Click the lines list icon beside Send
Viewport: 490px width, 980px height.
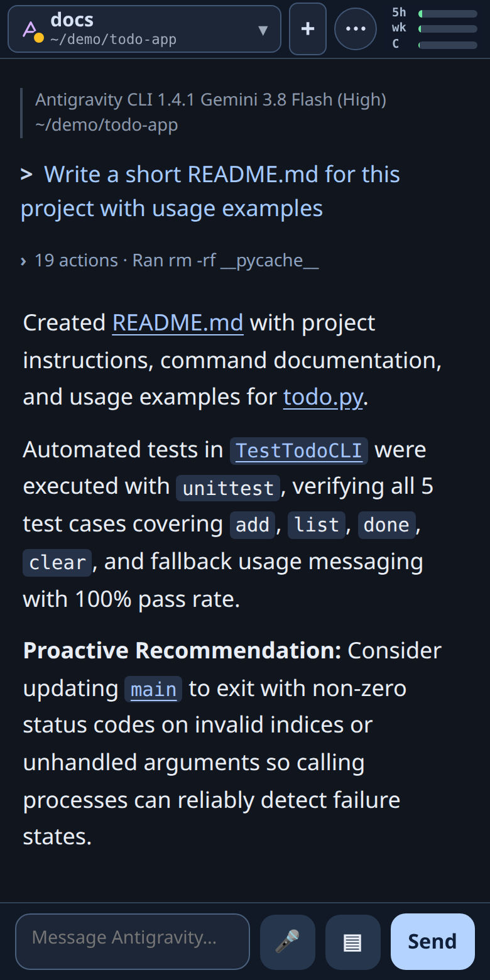tap(352, 942)
